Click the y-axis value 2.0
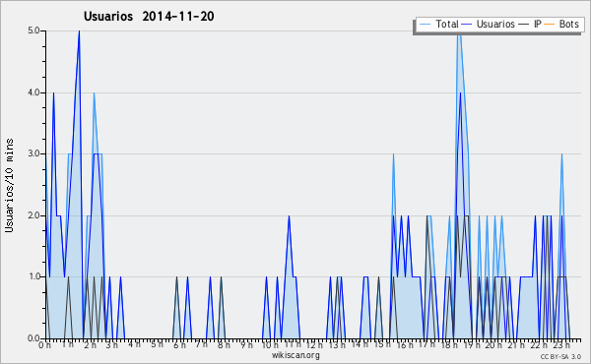591x364 pixels. 33,215
